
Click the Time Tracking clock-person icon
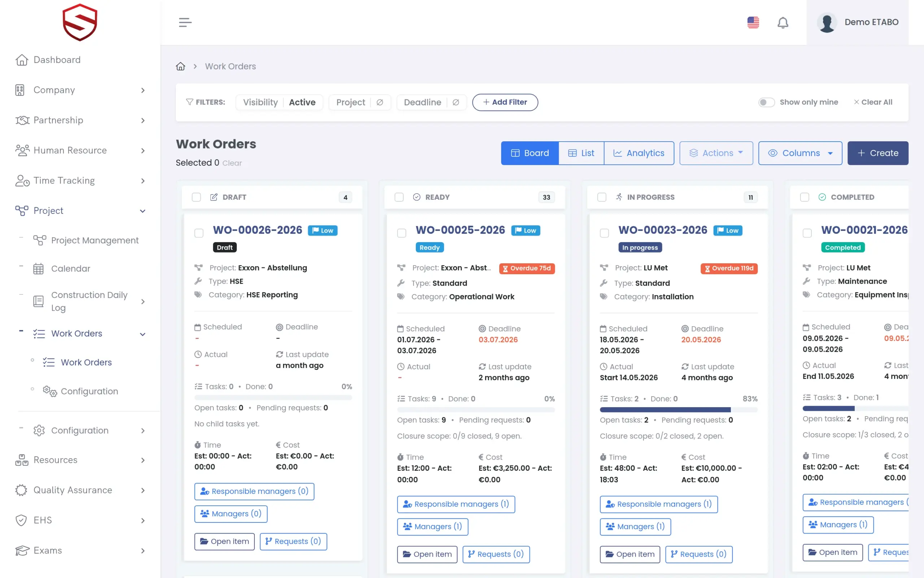click(22, 180)
